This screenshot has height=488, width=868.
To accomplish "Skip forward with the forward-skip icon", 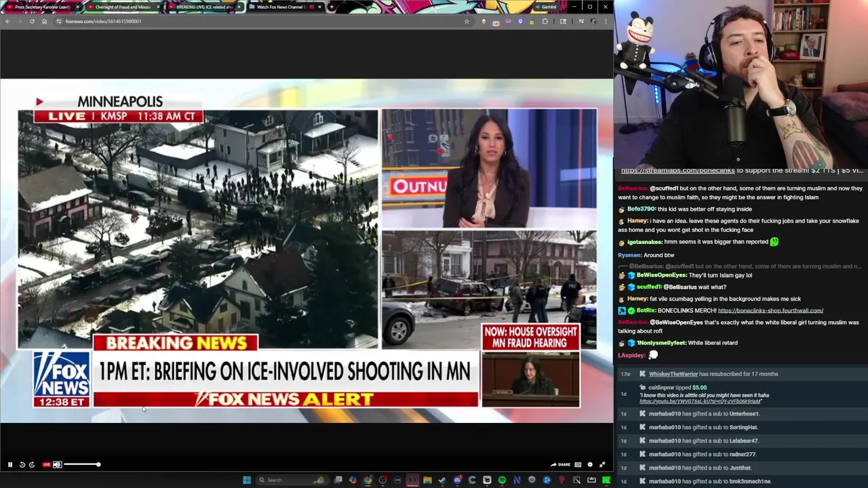I will (32, 465).
